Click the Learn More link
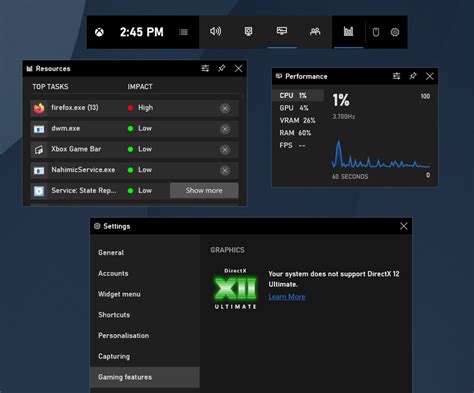474x393 pixels. pyautogui.click(x=287, y=297)
